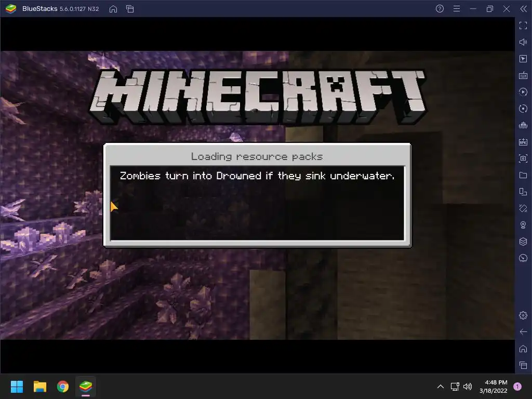Click the BlueStacks taskbar icon
This screenshot has width=532, height=399.
tap(86, 387)
